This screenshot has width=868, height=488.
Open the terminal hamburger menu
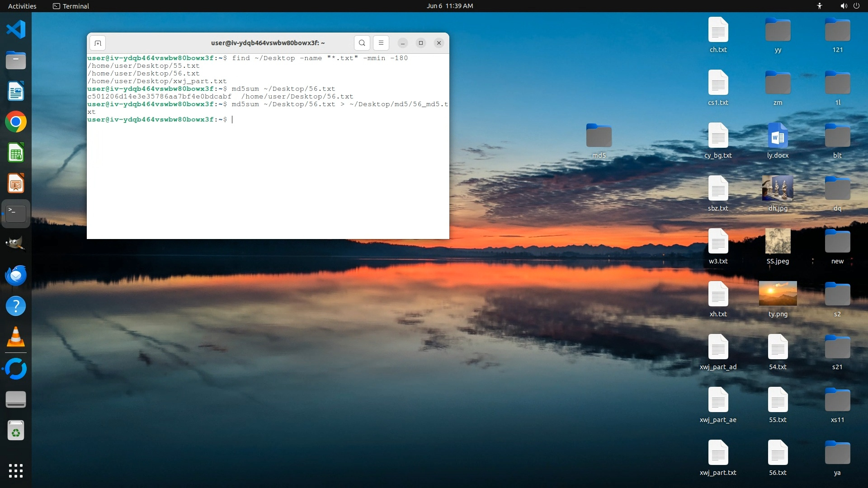381,43
